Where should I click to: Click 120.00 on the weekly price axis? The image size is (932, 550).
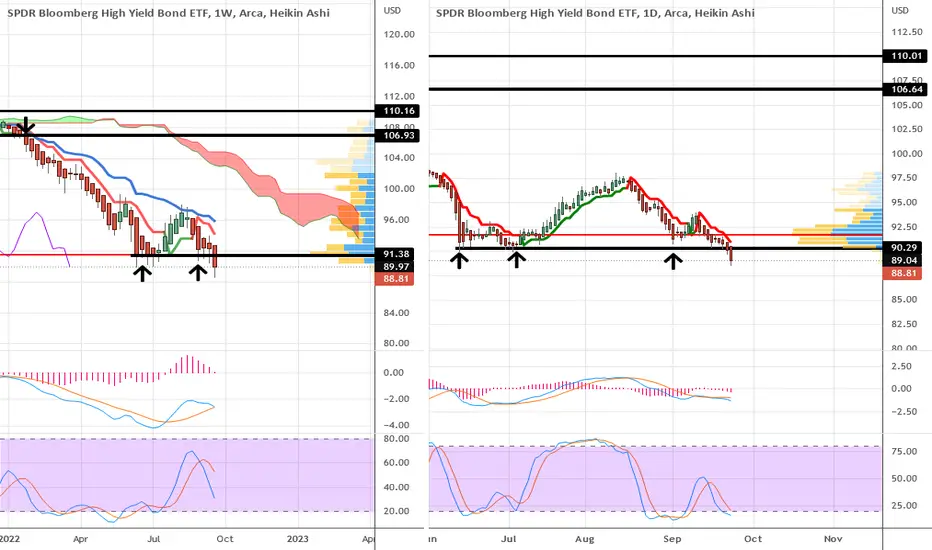pos(399,34)
